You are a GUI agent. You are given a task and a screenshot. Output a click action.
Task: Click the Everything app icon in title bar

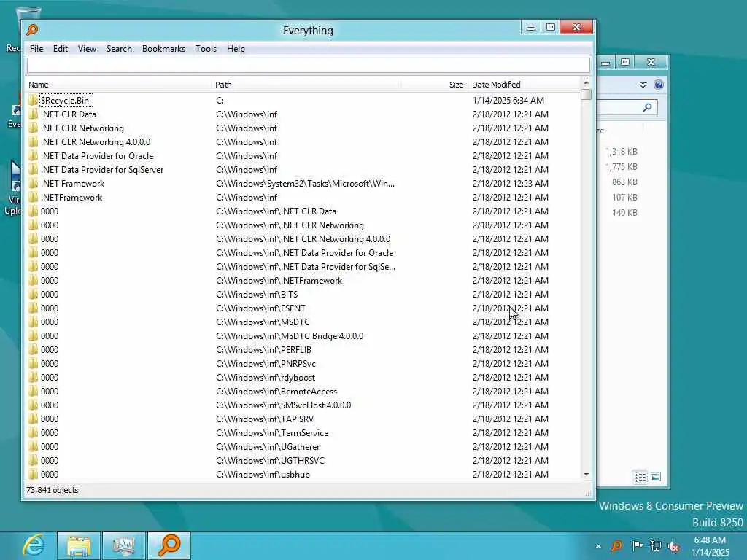pos(32,30)
